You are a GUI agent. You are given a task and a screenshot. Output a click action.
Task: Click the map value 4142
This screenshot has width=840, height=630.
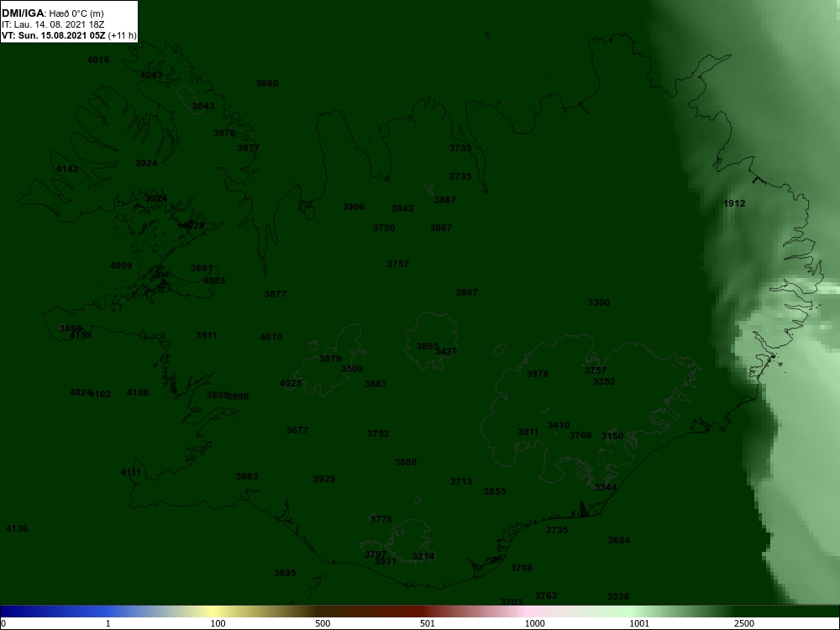[x=67, y=170]
